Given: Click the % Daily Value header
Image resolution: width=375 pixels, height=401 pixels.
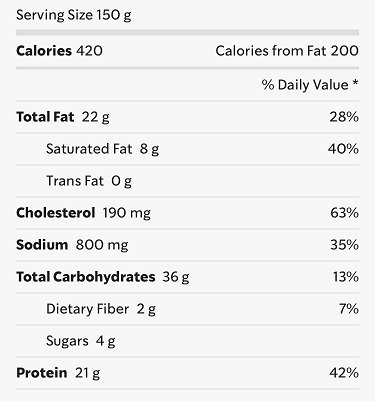Looking at the screenshot, I should pyautogui.click(x=310, y=85).
